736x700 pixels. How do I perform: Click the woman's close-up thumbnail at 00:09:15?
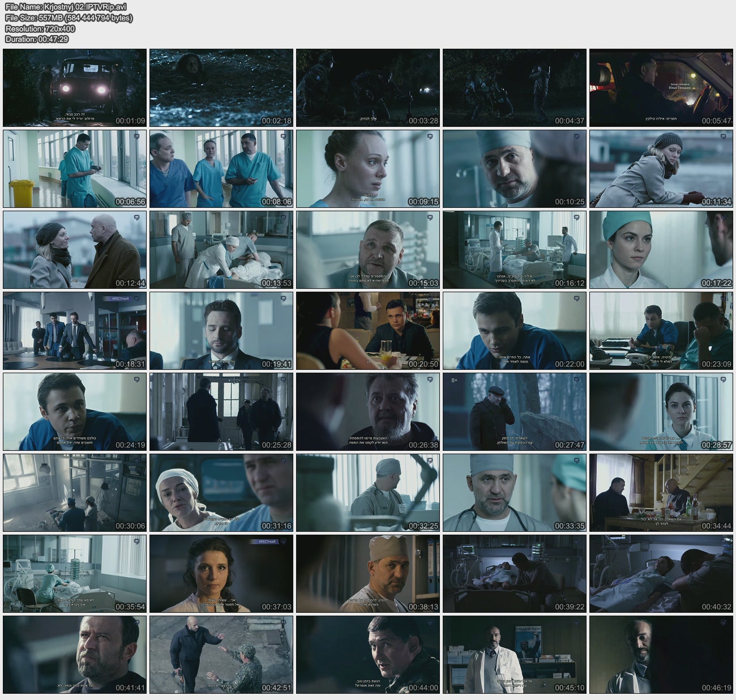pyautogui.click(x=368, y=169)
